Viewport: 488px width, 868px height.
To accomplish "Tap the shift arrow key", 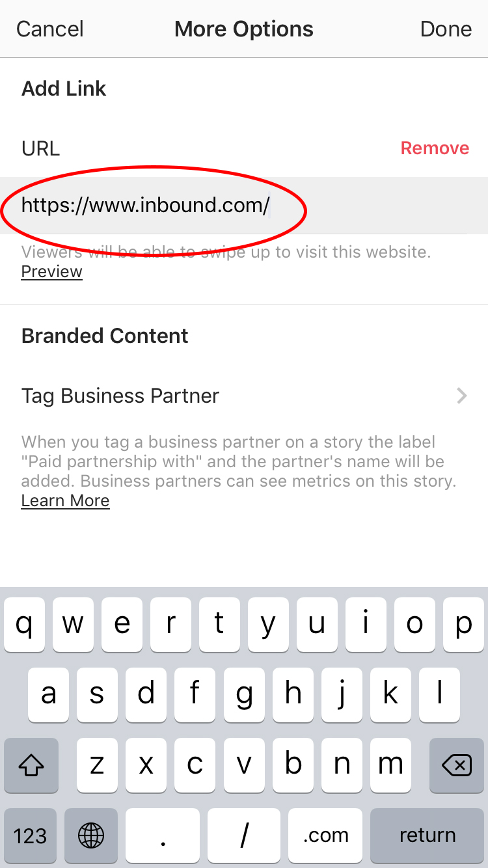I will click(x=31, y=765).
